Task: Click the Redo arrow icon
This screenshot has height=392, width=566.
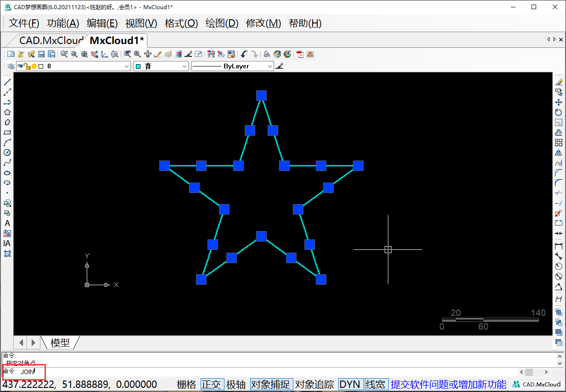Action: coord(254,54)
